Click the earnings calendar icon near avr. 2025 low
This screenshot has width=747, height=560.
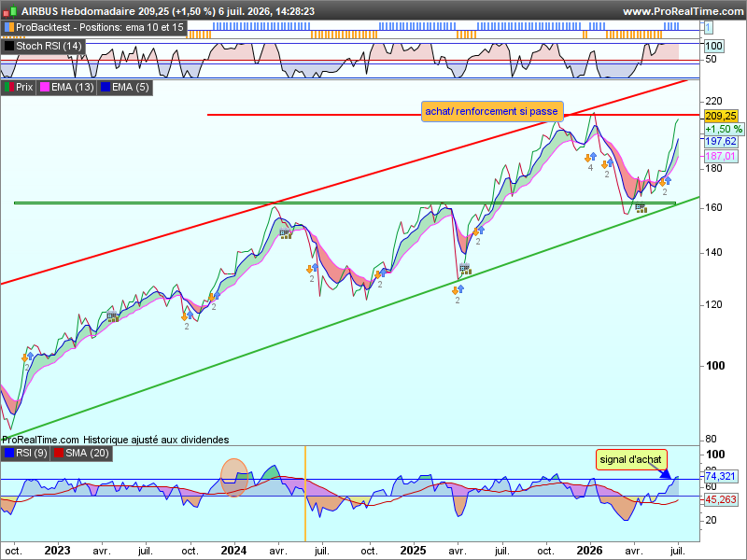[x=465, y=270]
